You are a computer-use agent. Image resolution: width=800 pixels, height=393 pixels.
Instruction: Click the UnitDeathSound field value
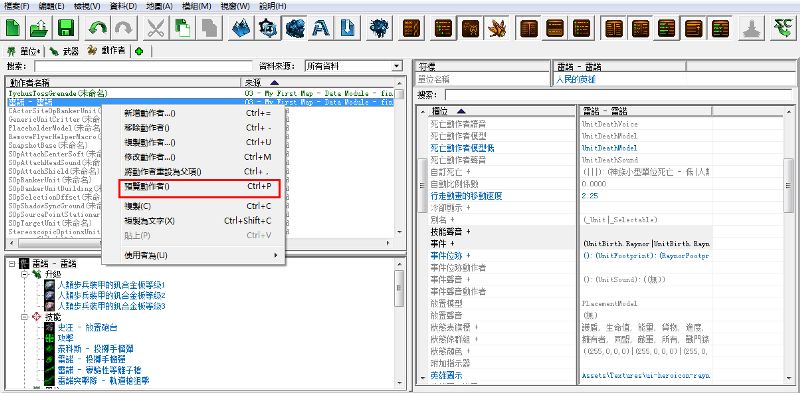pos(610,160)
